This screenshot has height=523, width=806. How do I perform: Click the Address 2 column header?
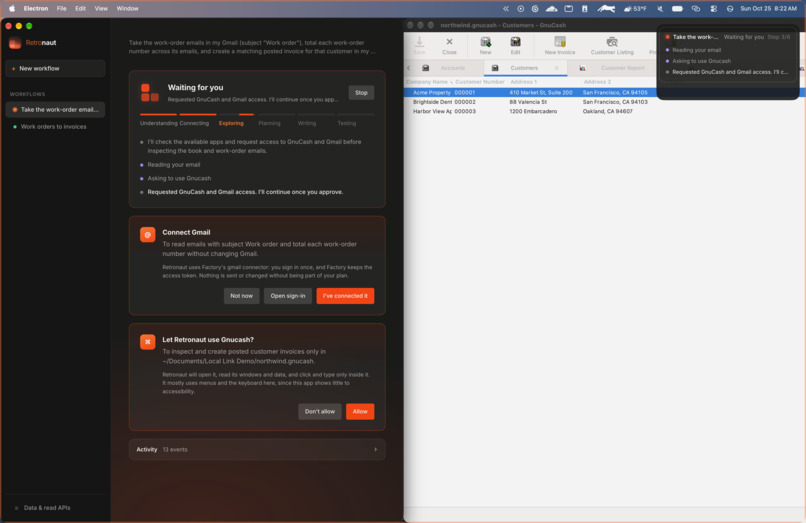click(x=597, y=82)
